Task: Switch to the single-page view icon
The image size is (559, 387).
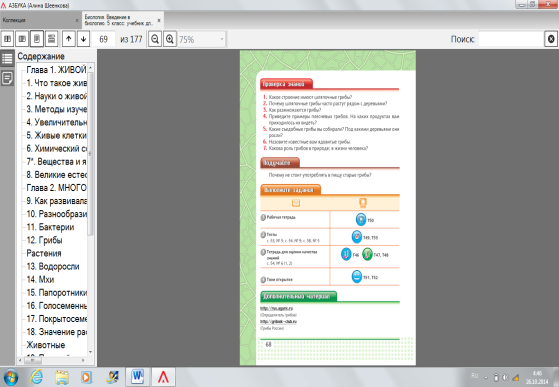Action: 37,39
